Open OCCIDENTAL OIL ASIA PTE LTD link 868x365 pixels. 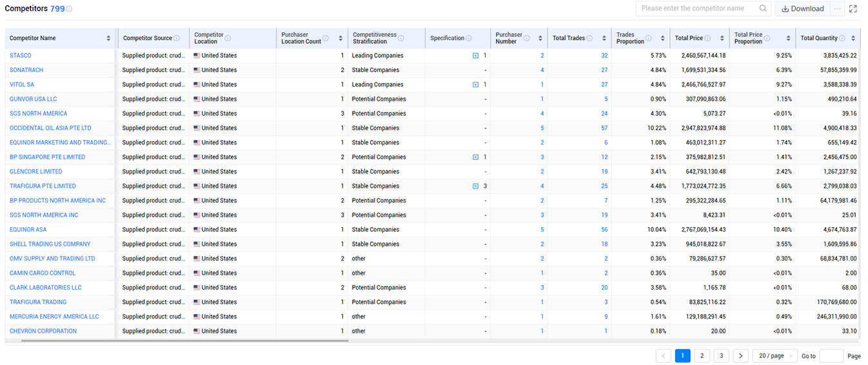point(50,128)
